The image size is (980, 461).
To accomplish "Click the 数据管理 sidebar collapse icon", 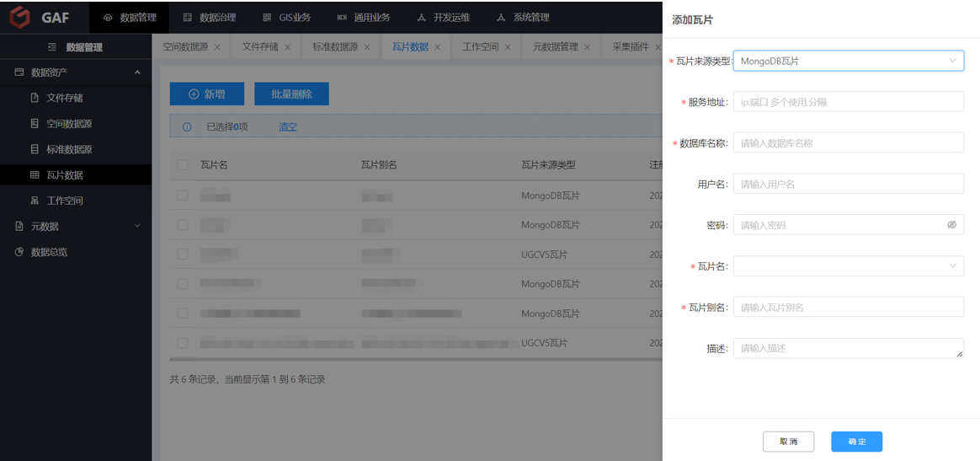I will 52,47.
